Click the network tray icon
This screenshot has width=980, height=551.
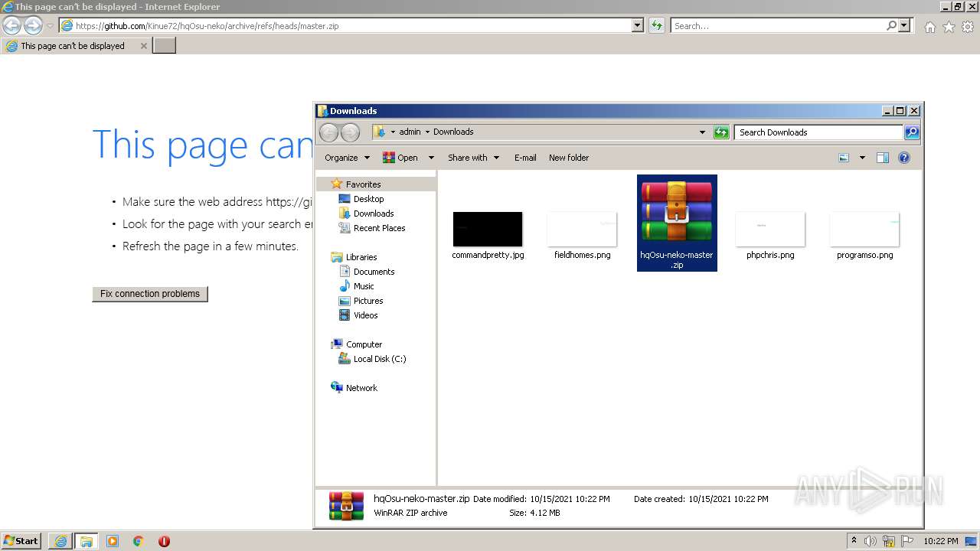point(889,541)
